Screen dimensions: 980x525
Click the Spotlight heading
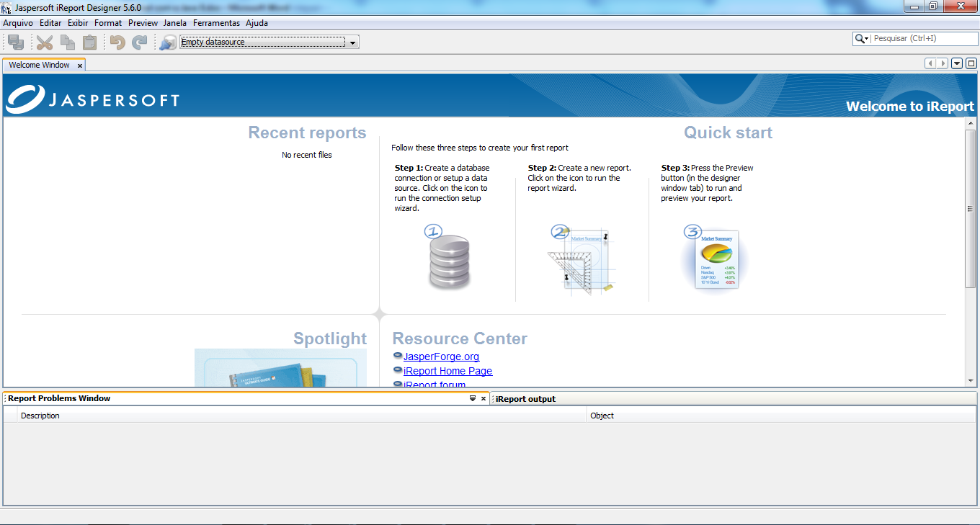330,338
